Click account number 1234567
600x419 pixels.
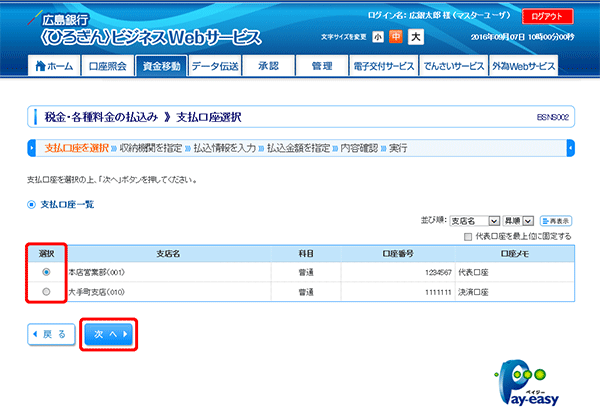click(x=438, y=272)
